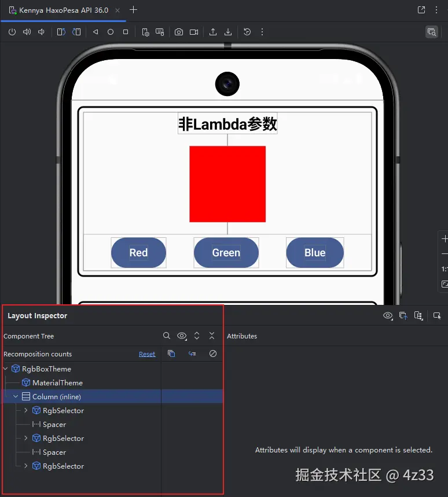Collapse the RgbBoxTheme tree node

pos(5,369)
